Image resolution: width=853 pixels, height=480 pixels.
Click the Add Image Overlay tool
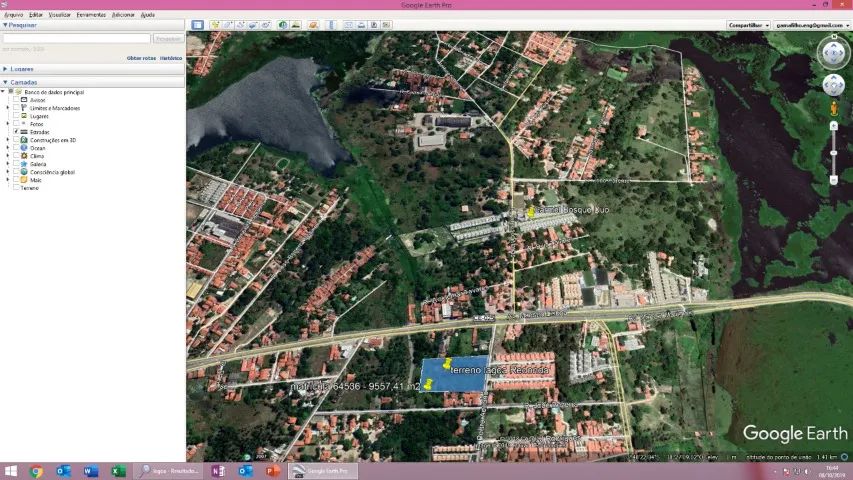point(253,25)
